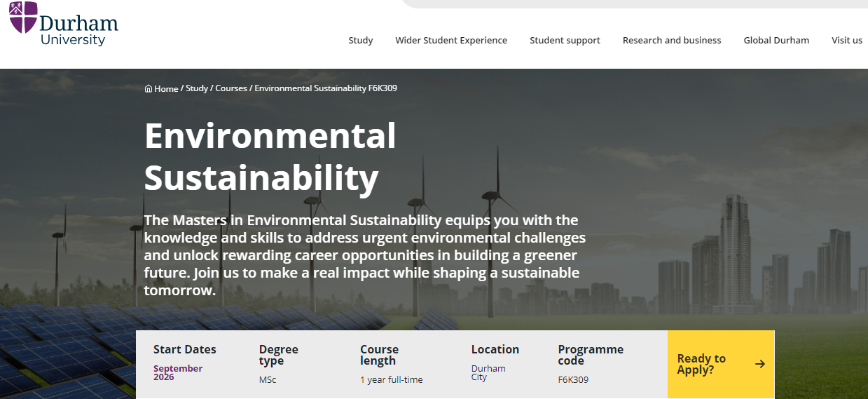The height and width of the screenshot is (399, 868).
Task: Click the Durham University shield logo
Action: (23, 17)
